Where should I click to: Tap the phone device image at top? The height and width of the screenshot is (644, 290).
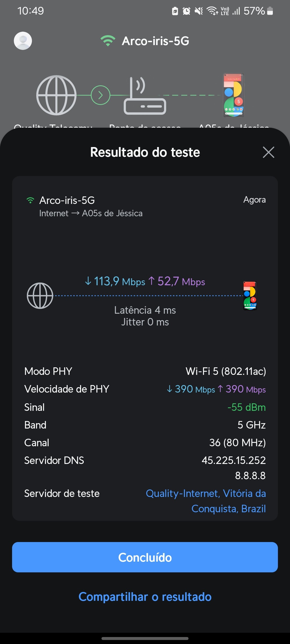point(234,95)
